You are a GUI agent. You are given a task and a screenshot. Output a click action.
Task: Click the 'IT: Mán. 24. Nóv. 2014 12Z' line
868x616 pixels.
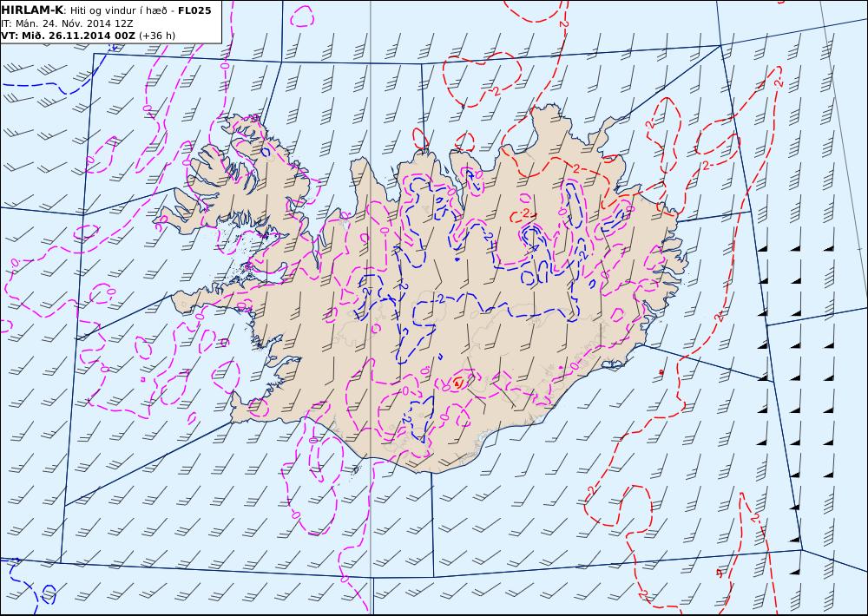pyautogui.click(x=67, y=23)
